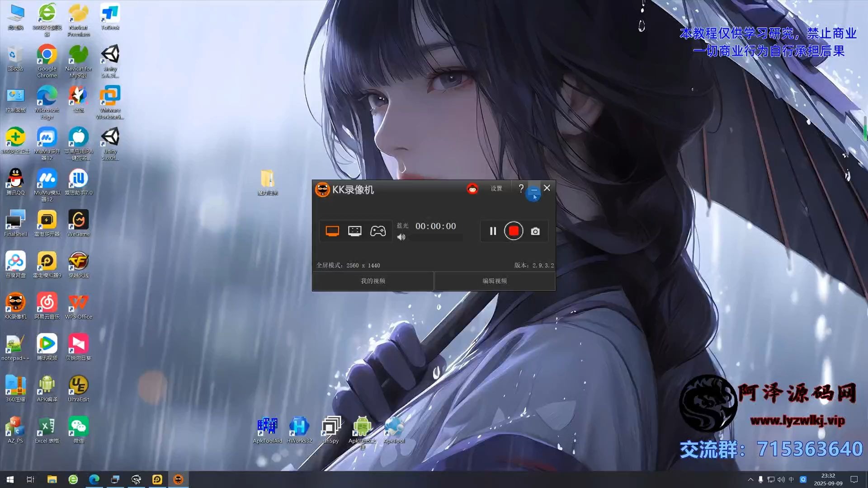Minimize the KK录像机 window
868x488 pixels.
click(534, 189)
